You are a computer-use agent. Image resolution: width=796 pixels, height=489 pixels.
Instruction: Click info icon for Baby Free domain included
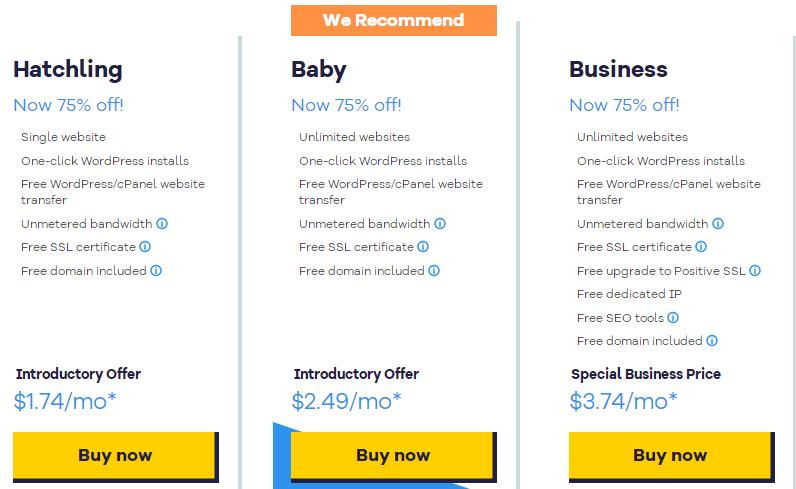(x=434, y=271)
